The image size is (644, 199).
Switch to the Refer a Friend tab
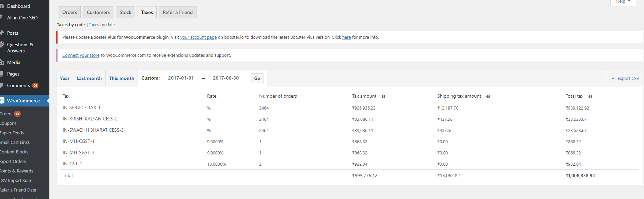click(x=177, y=12)
